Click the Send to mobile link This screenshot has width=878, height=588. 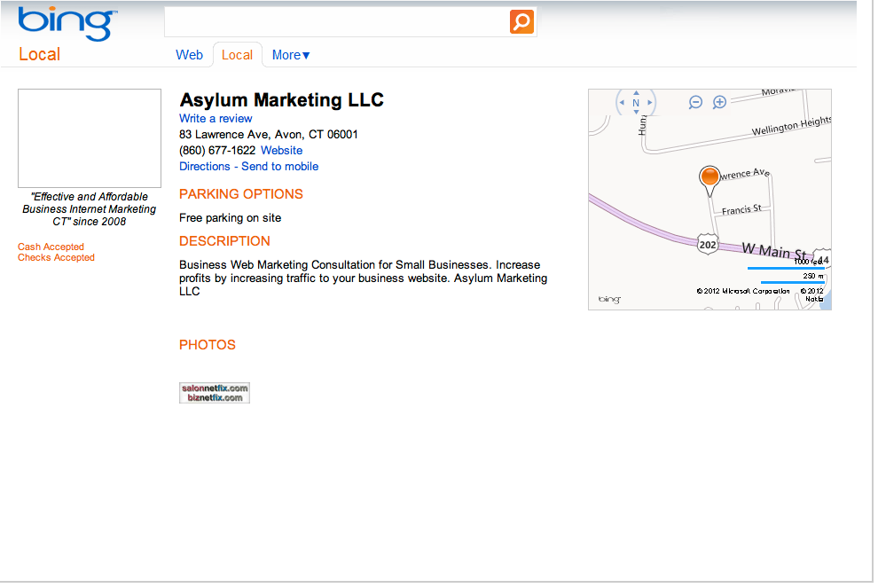coord(280,167)
